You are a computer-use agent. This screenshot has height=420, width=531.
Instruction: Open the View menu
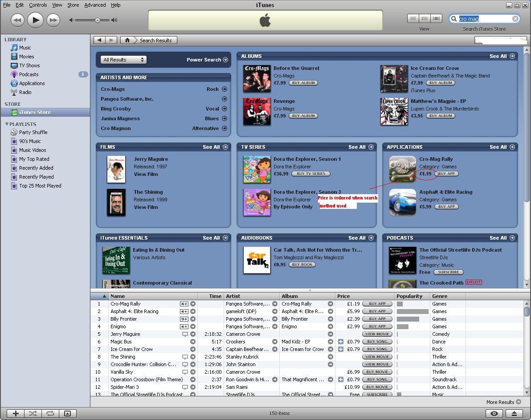(57, 5)
